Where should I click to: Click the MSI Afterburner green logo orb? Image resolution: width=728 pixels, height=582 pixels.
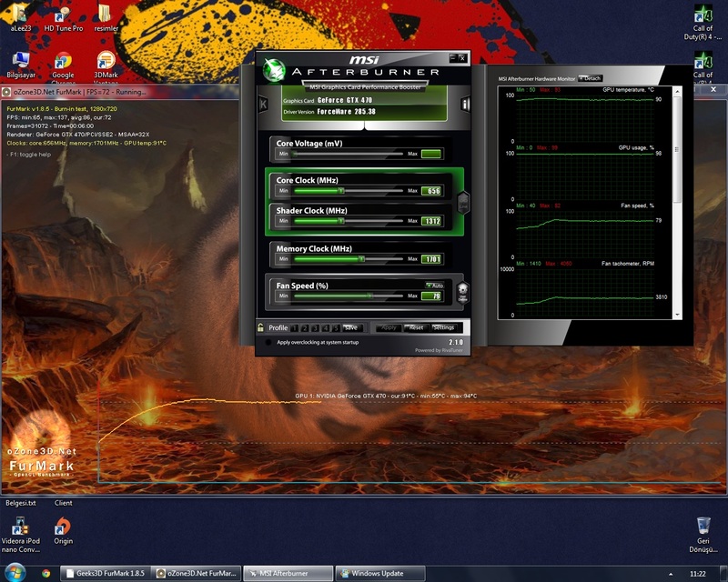(x=274, y=70)
